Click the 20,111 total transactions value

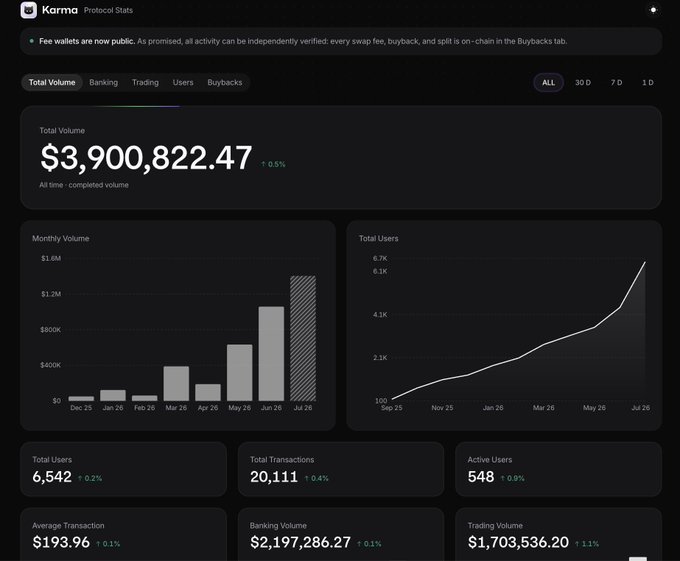274,477
